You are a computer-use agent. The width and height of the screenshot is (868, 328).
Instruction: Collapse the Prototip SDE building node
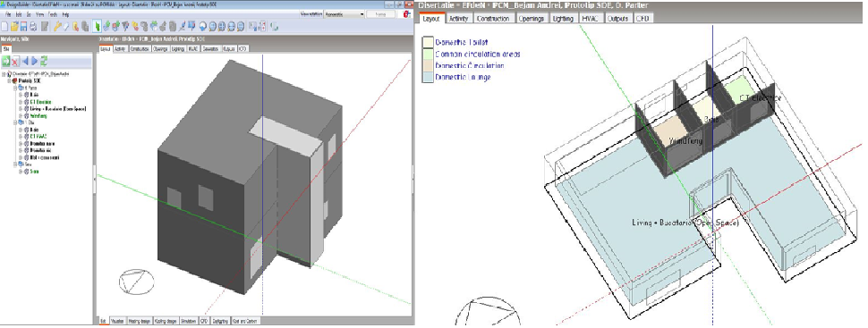[9, 80]
